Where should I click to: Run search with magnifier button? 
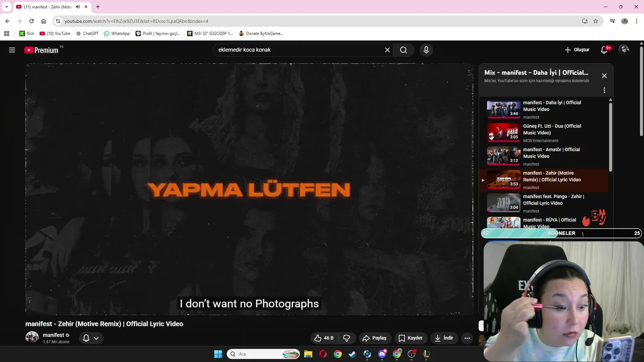[404, 50]
